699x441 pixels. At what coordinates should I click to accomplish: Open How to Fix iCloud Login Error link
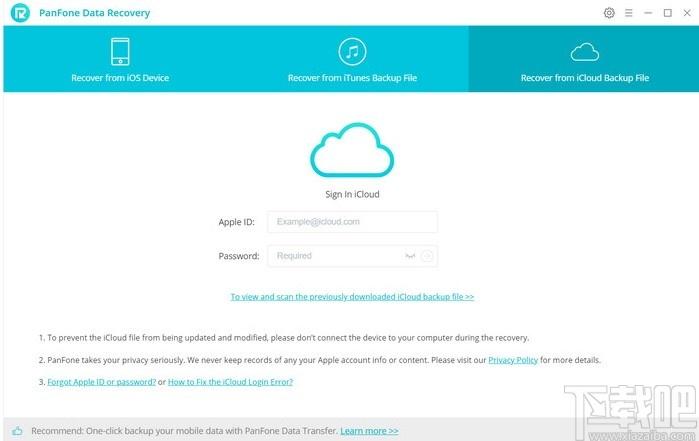click(x=230, y=382)
